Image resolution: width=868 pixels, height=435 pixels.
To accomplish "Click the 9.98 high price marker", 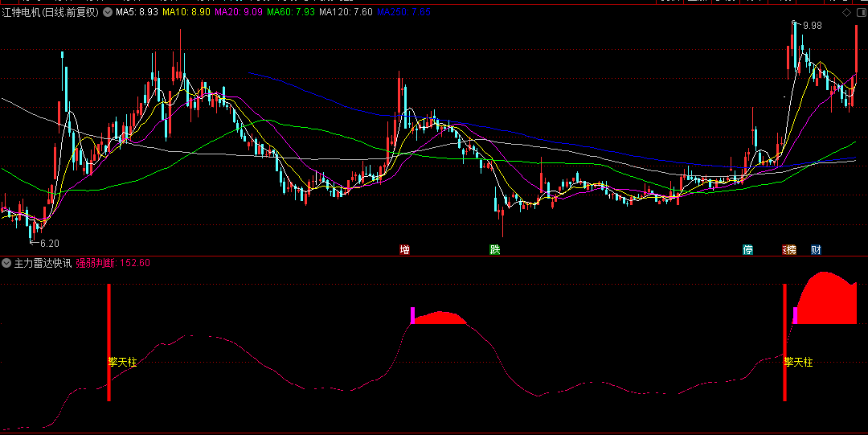I will (811, 26).
